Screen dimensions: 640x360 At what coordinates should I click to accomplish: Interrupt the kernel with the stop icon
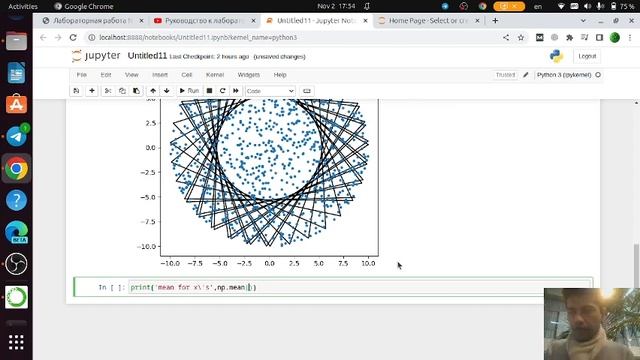click(x=209, y=91)
